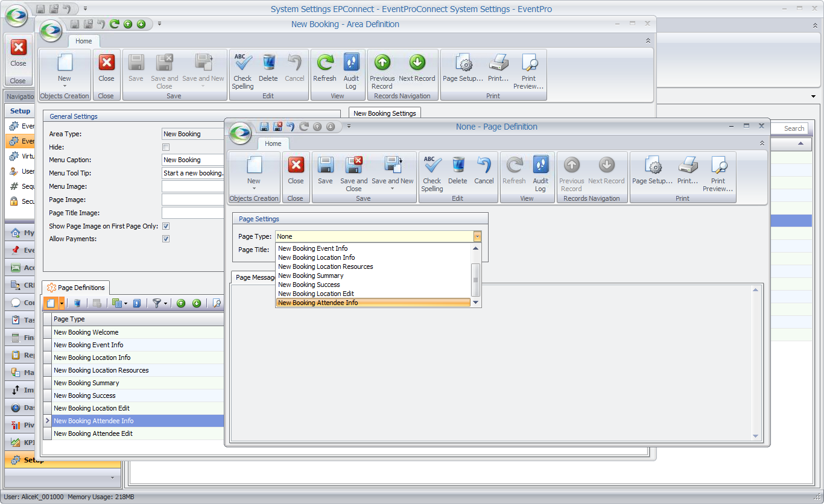Click dropdown list scrollbar up arrow
824x504 pixels.
click(476, 248)
